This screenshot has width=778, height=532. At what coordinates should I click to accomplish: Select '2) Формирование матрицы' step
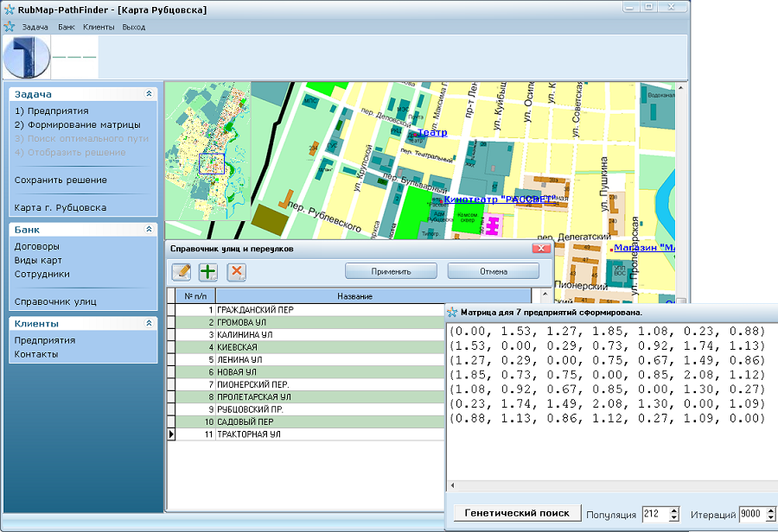coord(78,125)
